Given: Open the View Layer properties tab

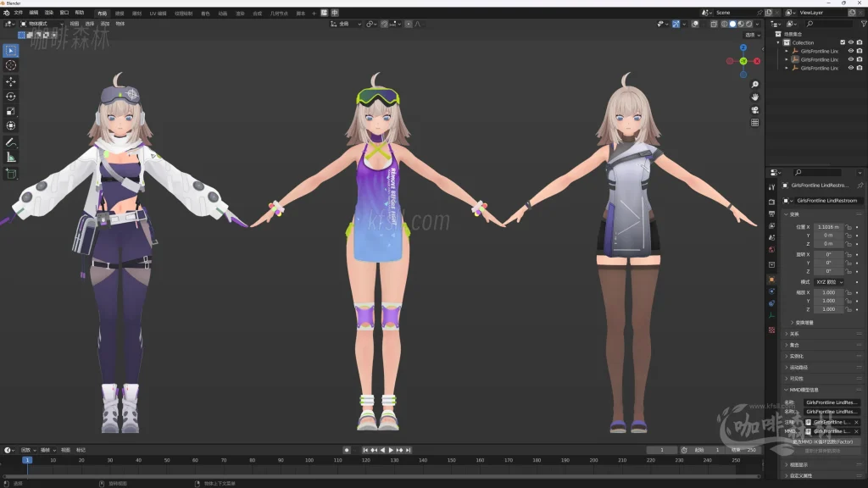Looking at the screenshot, I should point(771,225).
